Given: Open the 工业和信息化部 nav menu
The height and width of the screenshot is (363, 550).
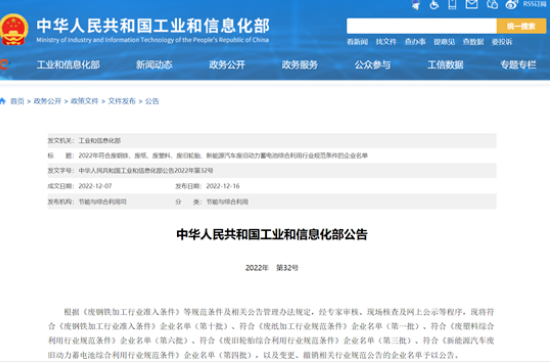Looking at the screenshot, I should tap(68, 65).
